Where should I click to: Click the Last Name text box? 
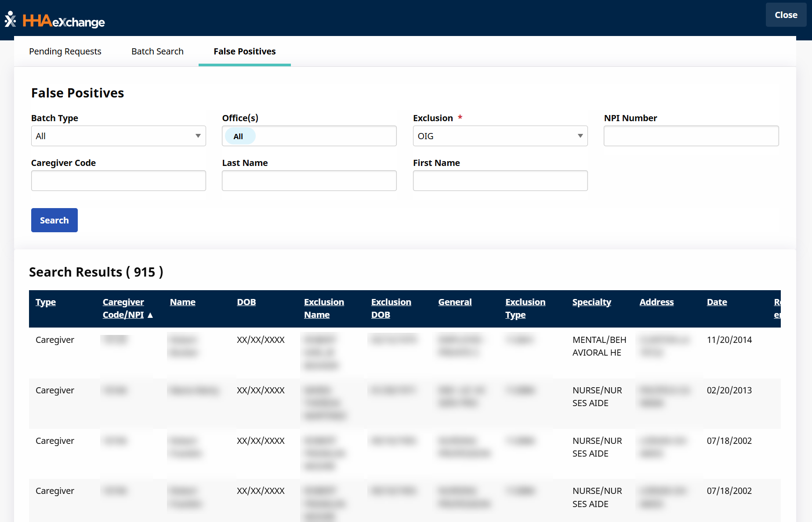click(309, 181)
